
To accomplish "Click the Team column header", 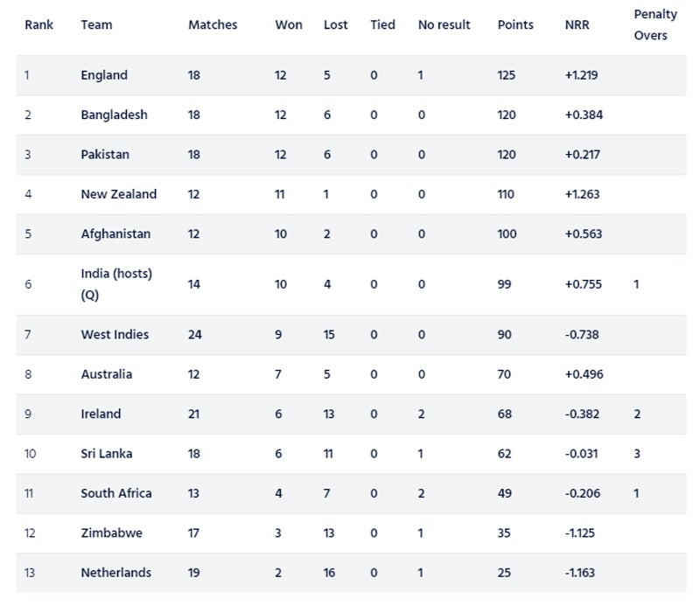I will pos(96,24).
